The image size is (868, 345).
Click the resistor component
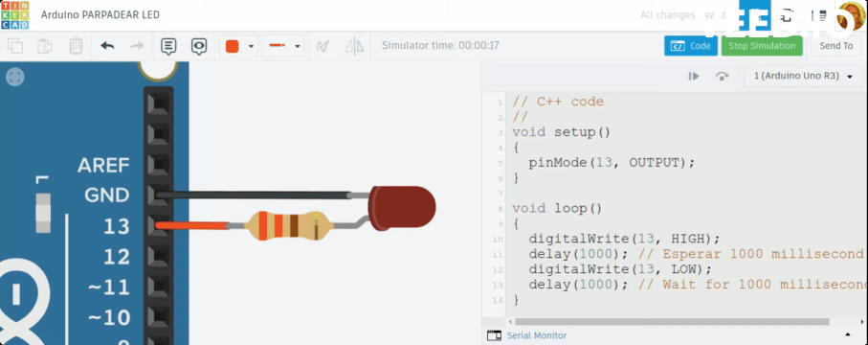coord(288,225)
